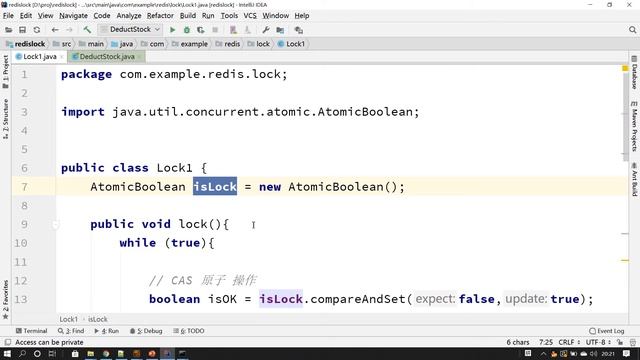
Task: Click the Windows taskbar search icon
Action: tap(22, 353)
